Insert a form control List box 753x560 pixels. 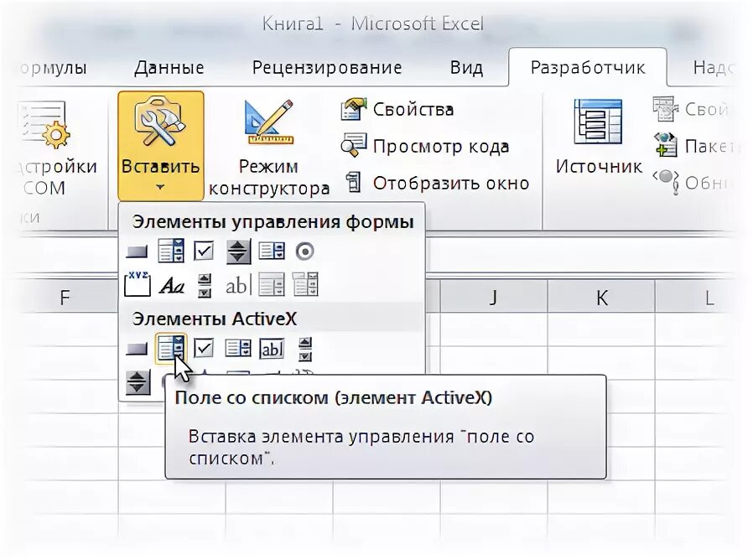pyautogui.click(x=272, y=251)
